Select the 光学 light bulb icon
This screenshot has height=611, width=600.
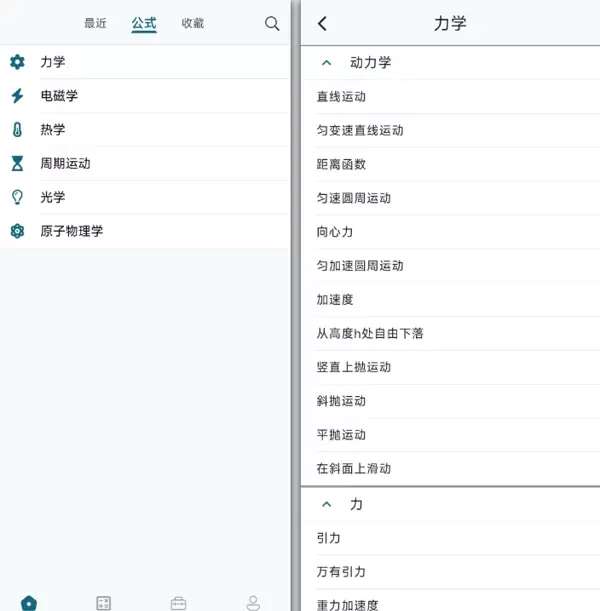pos(17,197)
